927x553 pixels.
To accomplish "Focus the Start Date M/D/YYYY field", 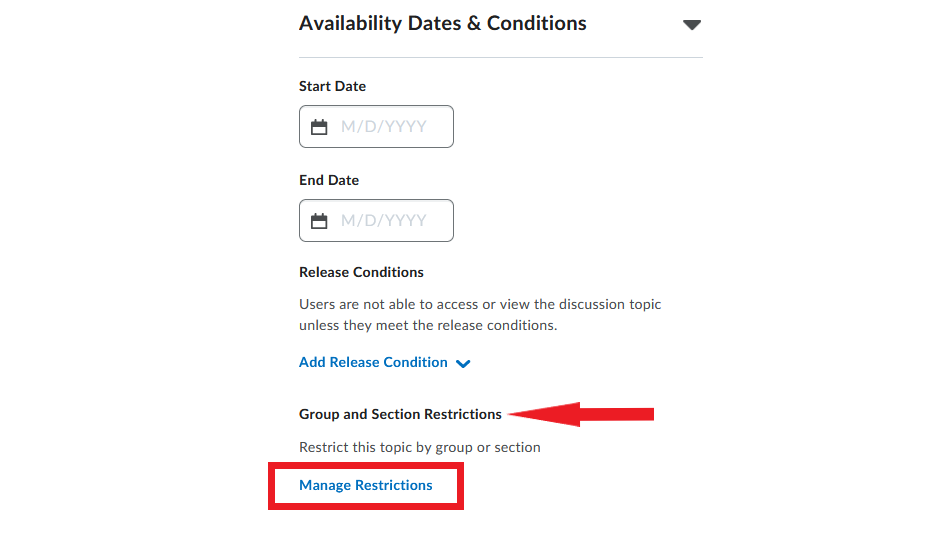I will click(376, 127).
